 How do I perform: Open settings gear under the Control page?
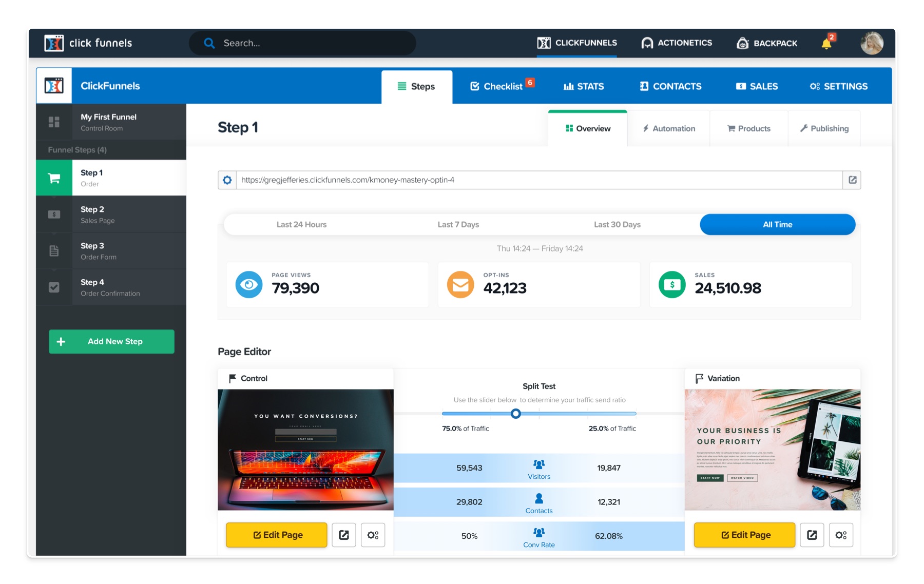(373, 535)
